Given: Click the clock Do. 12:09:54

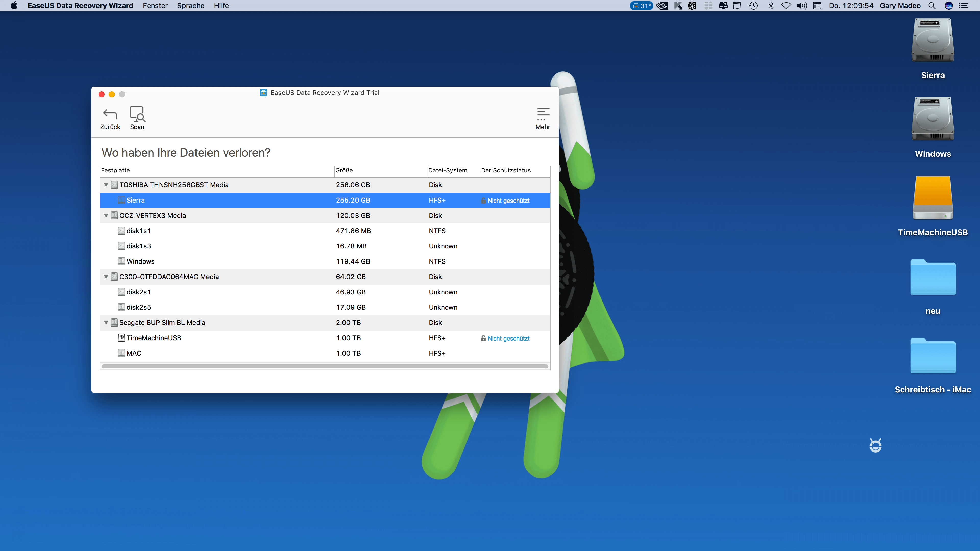Looking at the screenshot, I should (851, 6).
